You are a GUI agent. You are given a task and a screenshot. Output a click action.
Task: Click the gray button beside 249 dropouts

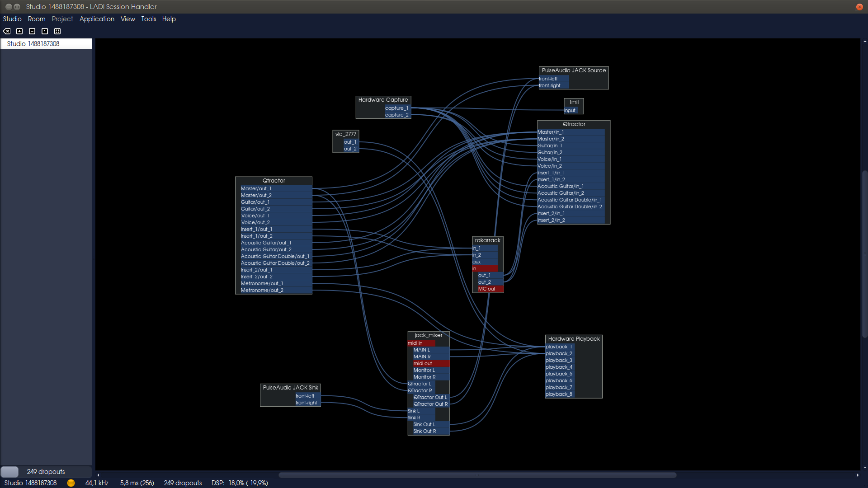click(x=9, y=472)
